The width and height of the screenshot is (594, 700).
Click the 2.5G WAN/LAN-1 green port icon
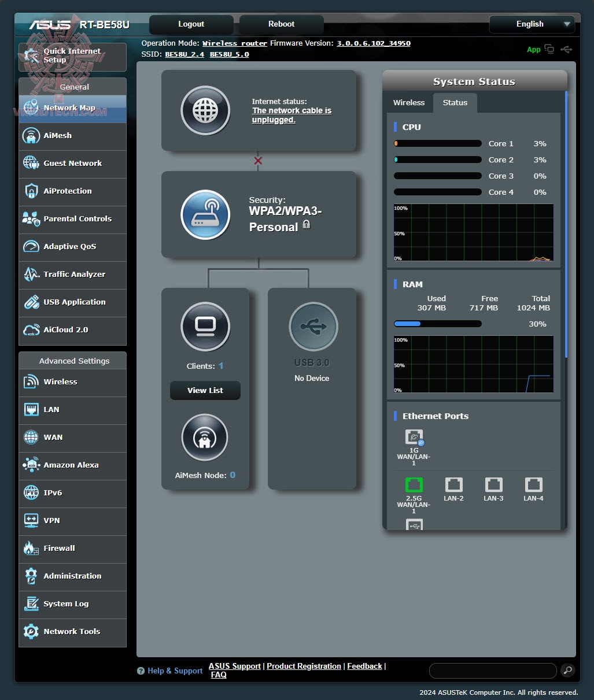pos(414,485)
